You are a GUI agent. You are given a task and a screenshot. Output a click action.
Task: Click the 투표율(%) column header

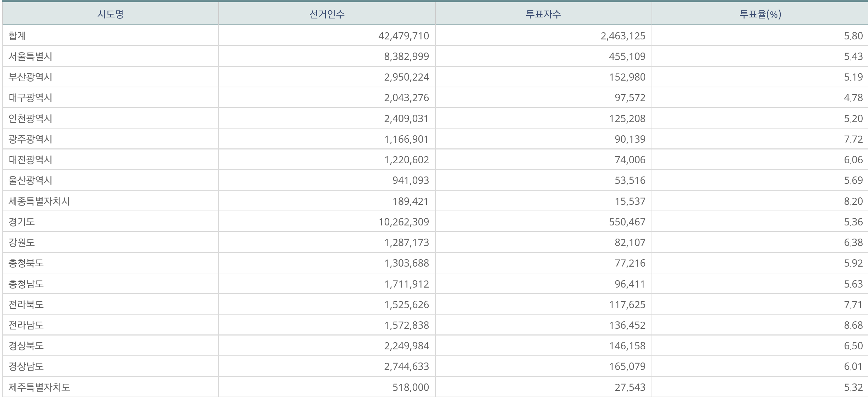pos(760,14)
